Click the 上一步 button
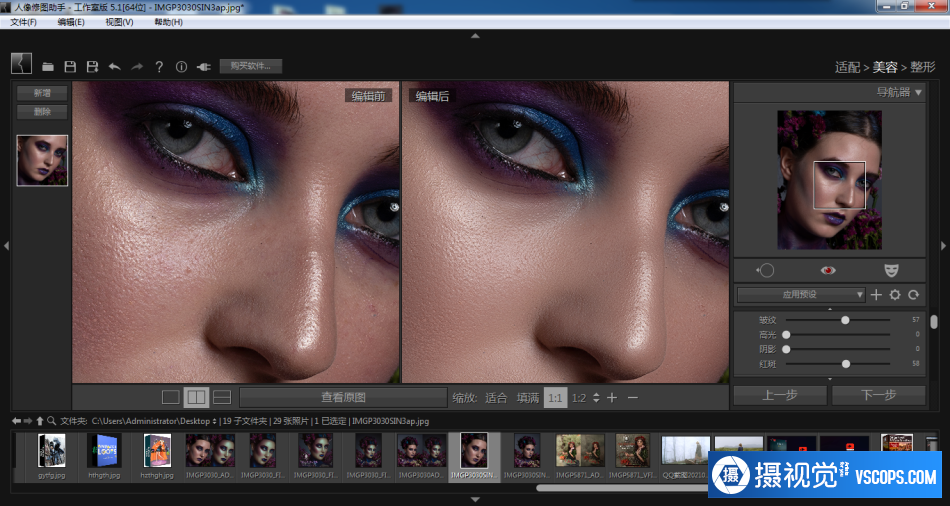The height and width of the screenshot is (506, 950). coord(780,396)
